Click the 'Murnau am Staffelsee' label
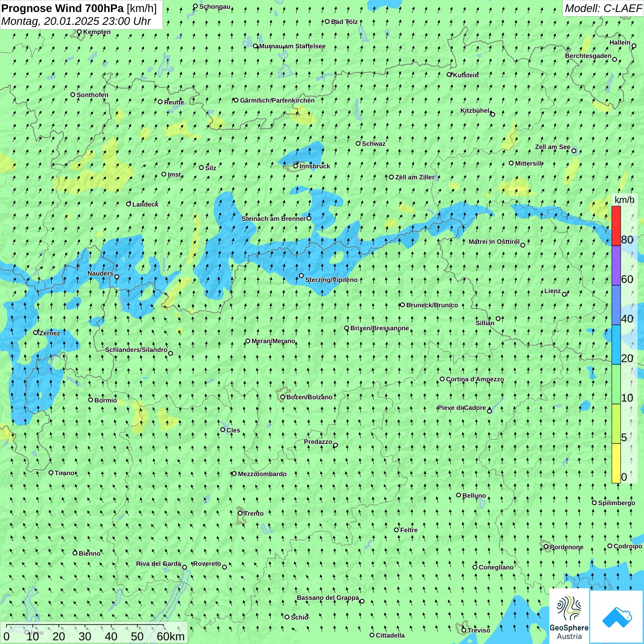The height and width of the screenshot is (644, 644). tap(292, 46)
